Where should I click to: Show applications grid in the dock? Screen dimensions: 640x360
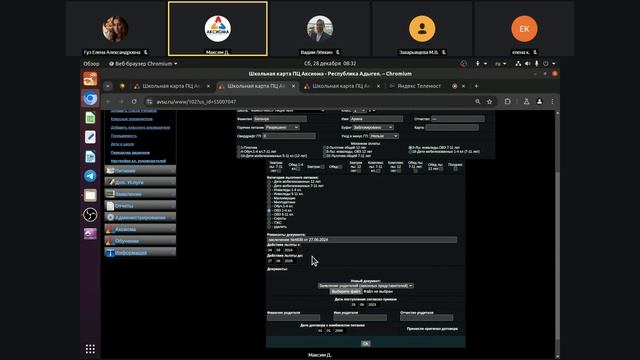pos(90,349)
